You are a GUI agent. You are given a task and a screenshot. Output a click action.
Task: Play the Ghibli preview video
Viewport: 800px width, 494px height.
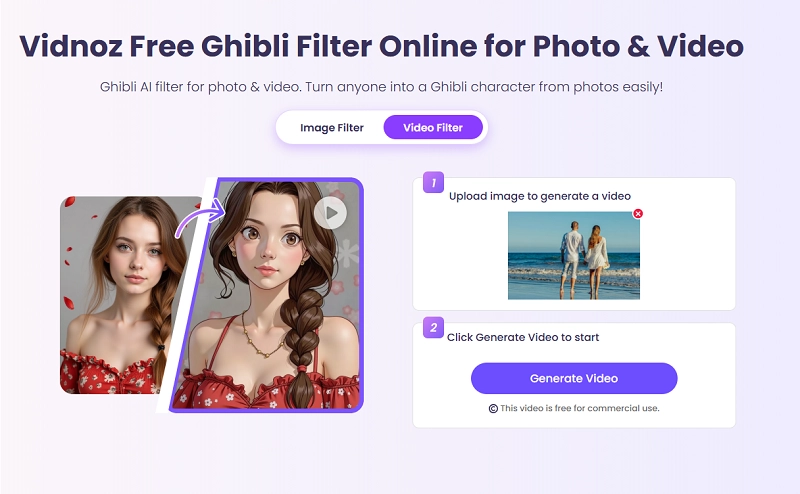click(330, 212)
